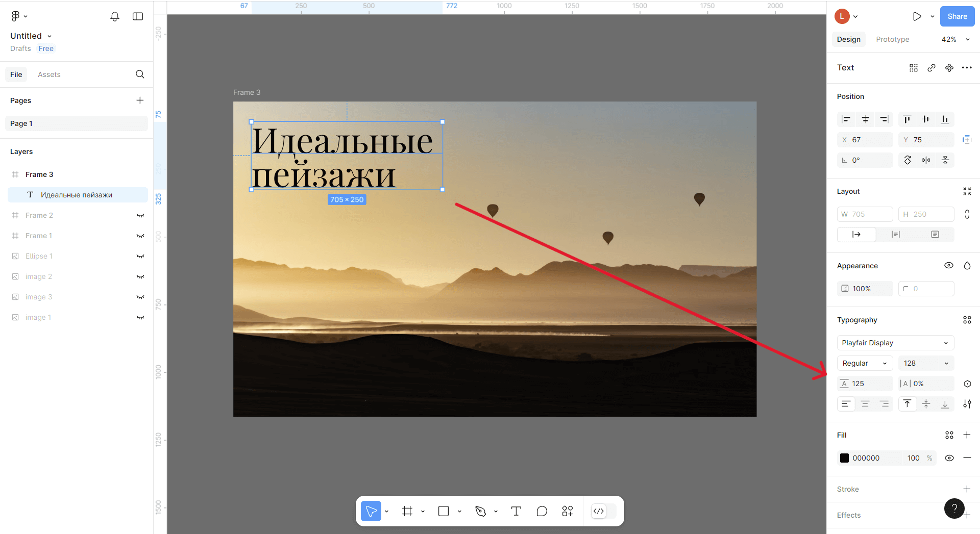Expand Frame tool options chevron
Image resolution: width=980 pixels, height=534 pixels.
[423, 511]
